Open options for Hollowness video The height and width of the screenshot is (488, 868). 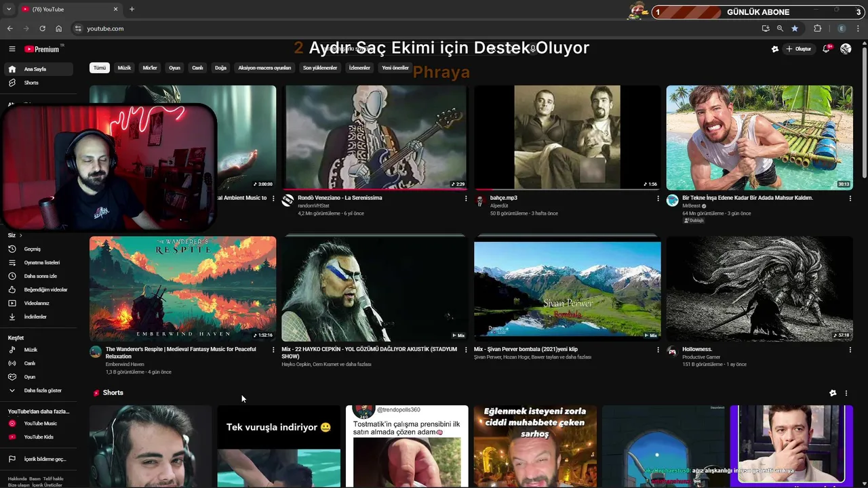(850, 350)
